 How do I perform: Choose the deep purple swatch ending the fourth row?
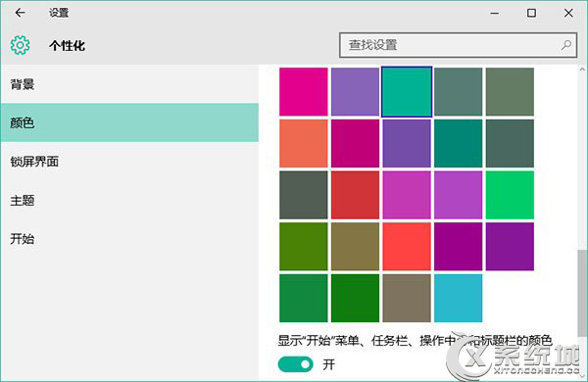[510, 247]
